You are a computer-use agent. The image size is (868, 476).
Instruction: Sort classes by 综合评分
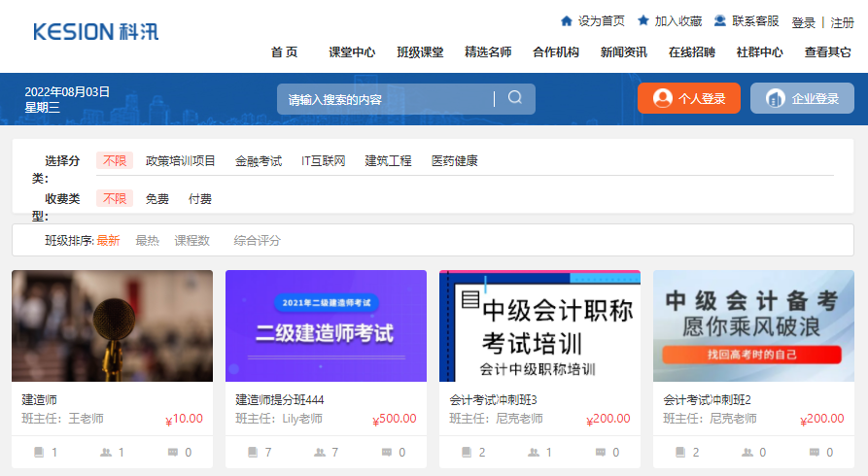click(x=257, y=240)
